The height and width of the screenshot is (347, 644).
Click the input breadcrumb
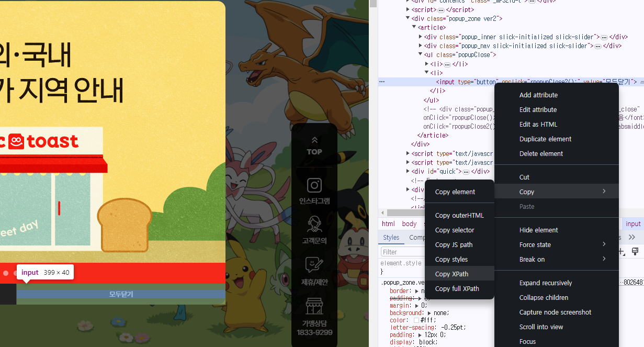click(633, 223)
